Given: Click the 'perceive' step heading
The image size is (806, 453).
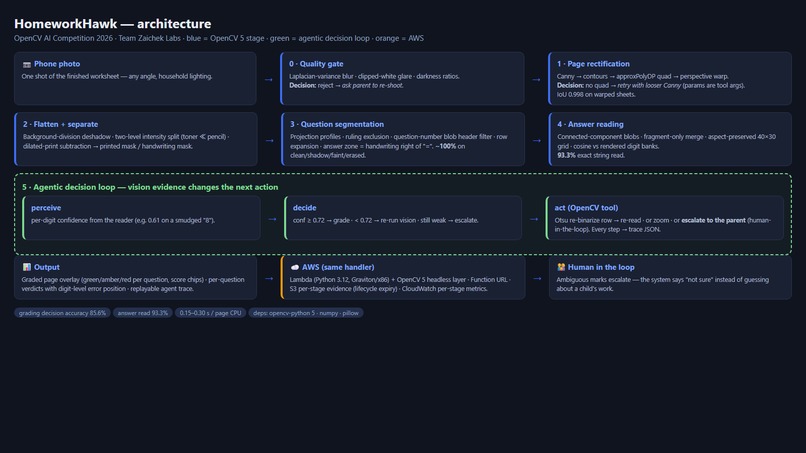Looking at the screenshot, I should coord(46,208).
